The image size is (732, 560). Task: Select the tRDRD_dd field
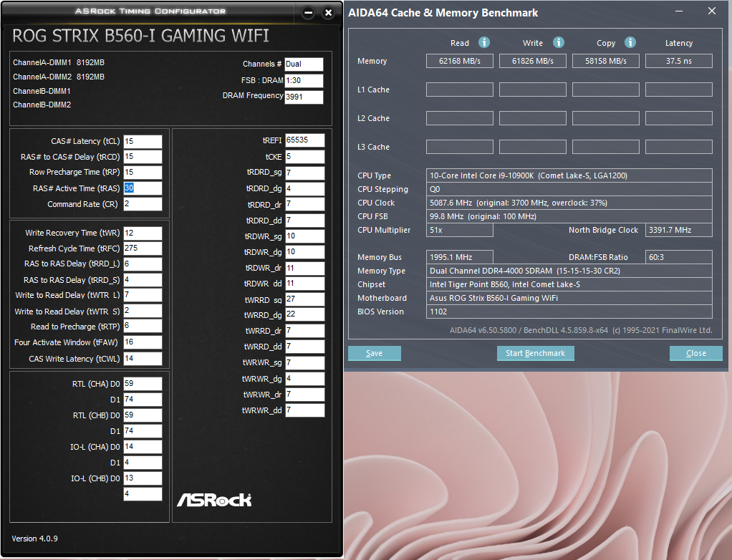click(x=305, y=221)
